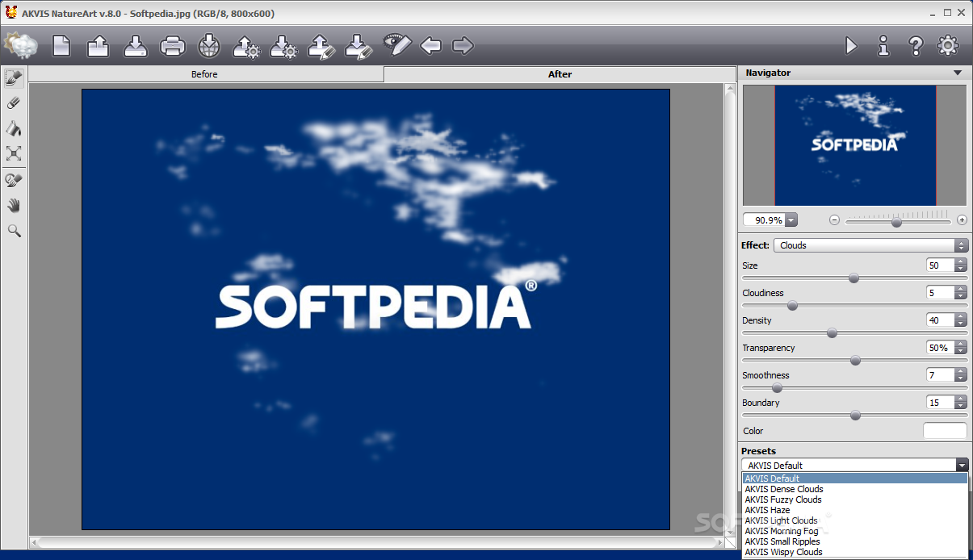Click the Boundary spinner arrows
Screen dimensions: 973x560
point(961,403)
